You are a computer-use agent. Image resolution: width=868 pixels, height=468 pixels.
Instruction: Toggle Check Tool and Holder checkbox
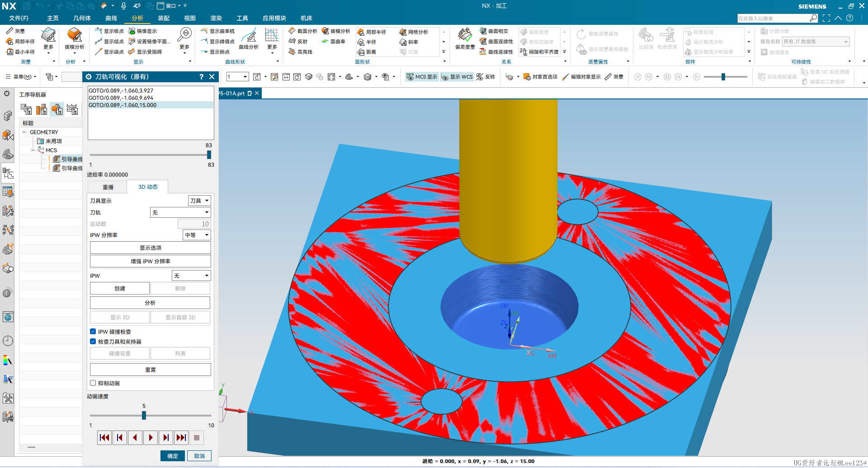[x=93, y=342]
